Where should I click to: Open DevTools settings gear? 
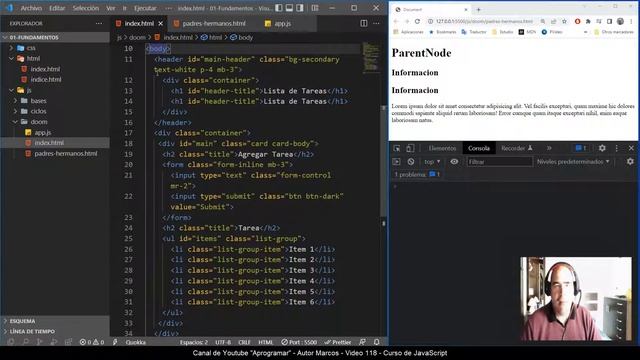[x=602, y=148]
